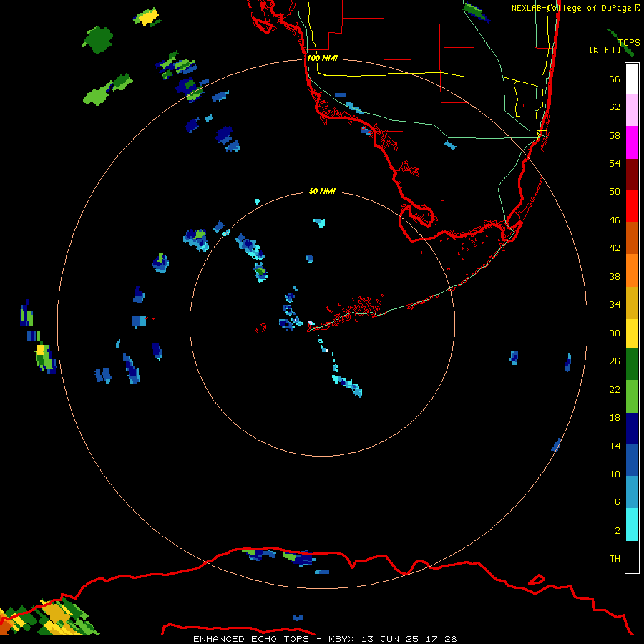Click the legend value 2
644x644 pixels.
click(618, 530)
